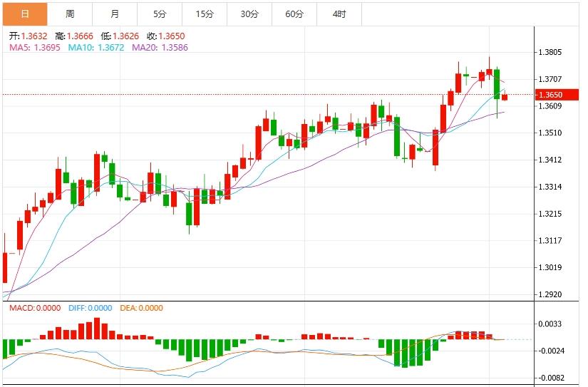
Task: Select the 15分 interval tab
Action: [205, 14]
